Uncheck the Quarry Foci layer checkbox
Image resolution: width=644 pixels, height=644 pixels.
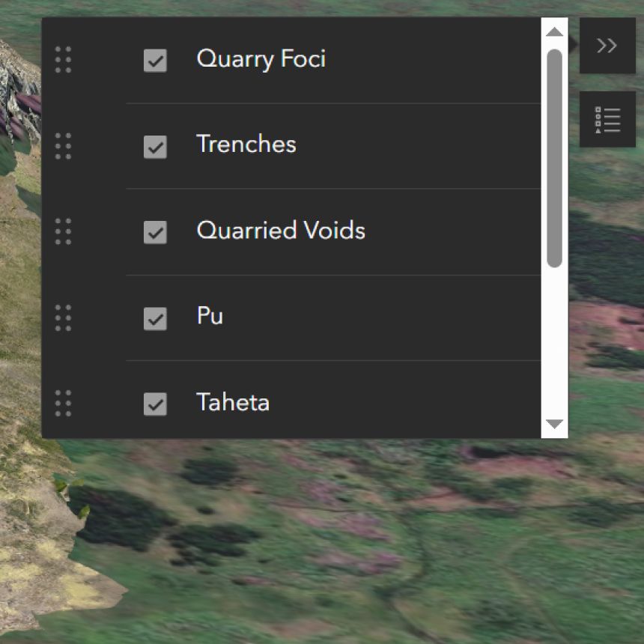[155, 61]
